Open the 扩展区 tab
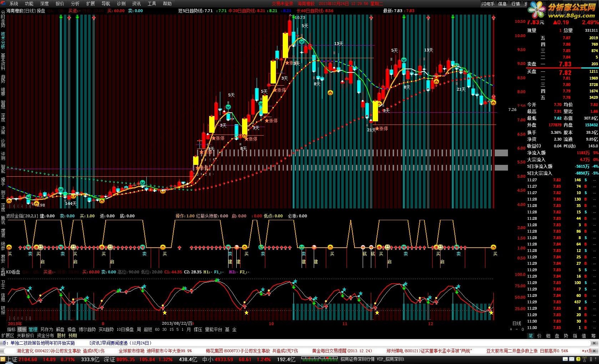This screenshot has width=599, height=364. 7,335
